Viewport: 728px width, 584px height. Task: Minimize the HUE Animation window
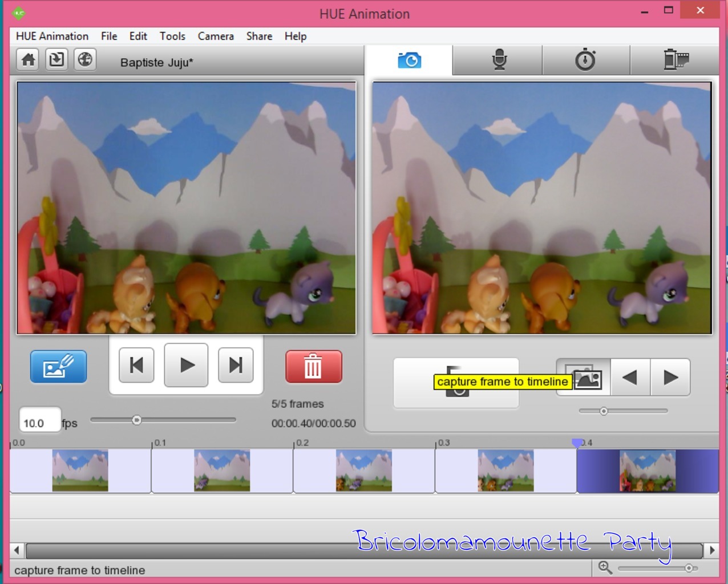click(645, 11)
